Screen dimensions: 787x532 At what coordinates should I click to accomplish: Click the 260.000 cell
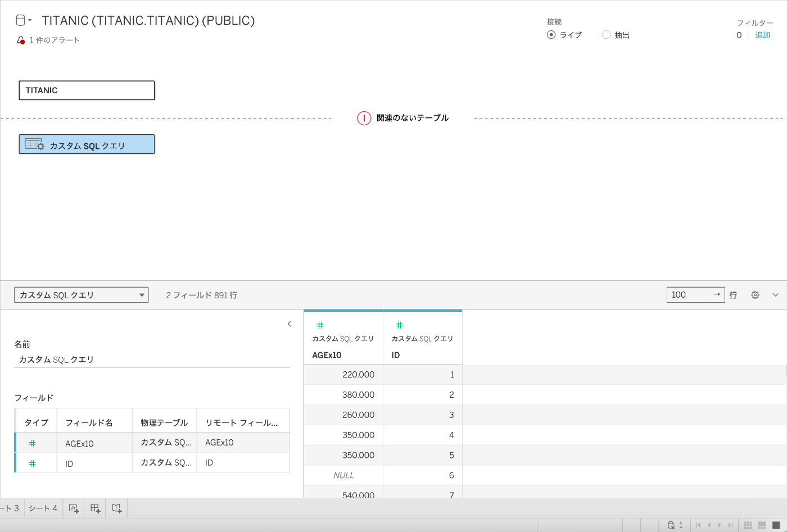[x=343, y=415]
